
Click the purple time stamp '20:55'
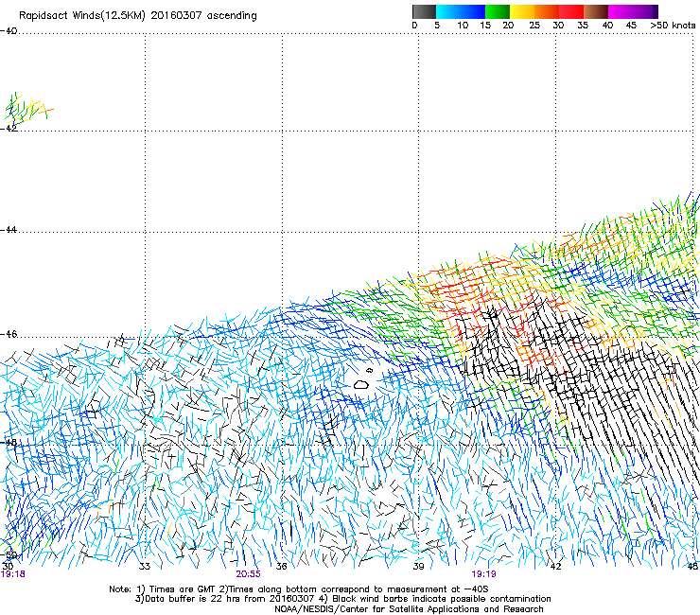coord(248,574)
